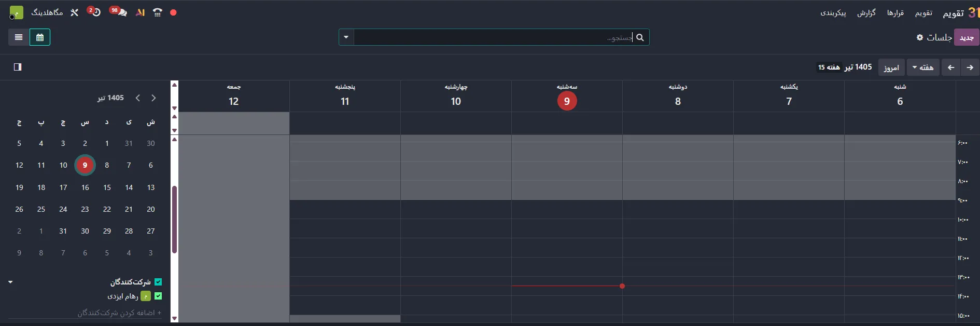Open the green user avatar menu
The width and height of the screenshot is (980, 326).
coord(17,12)
